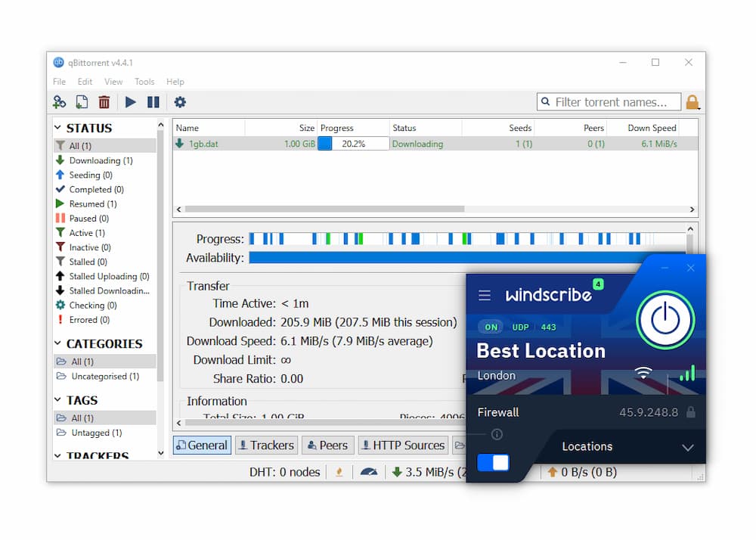
Task: Resume the torrent using the play icon
Action: pyautogui.click(x=130, y=101)
